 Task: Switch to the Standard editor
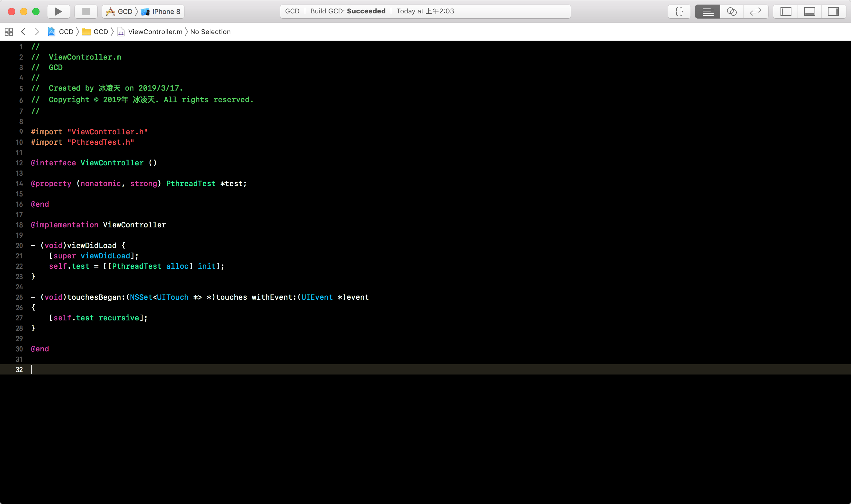point(707,12)
